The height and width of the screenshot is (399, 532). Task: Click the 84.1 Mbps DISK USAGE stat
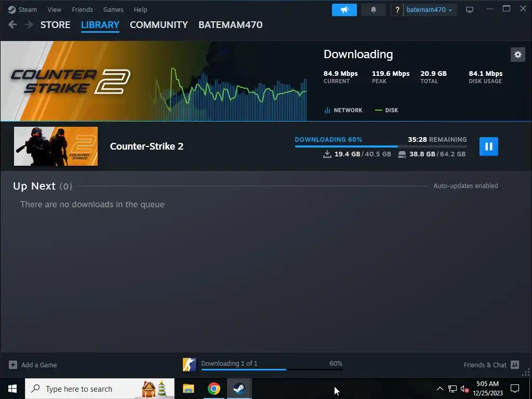[x=486, y=77]
